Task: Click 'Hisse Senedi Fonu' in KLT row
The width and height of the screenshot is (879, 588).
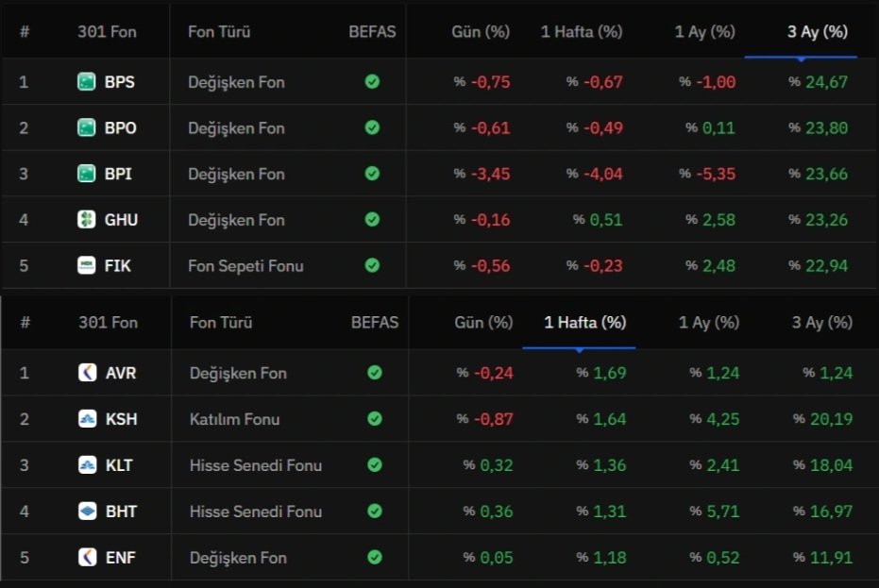Action: [256, 465]
